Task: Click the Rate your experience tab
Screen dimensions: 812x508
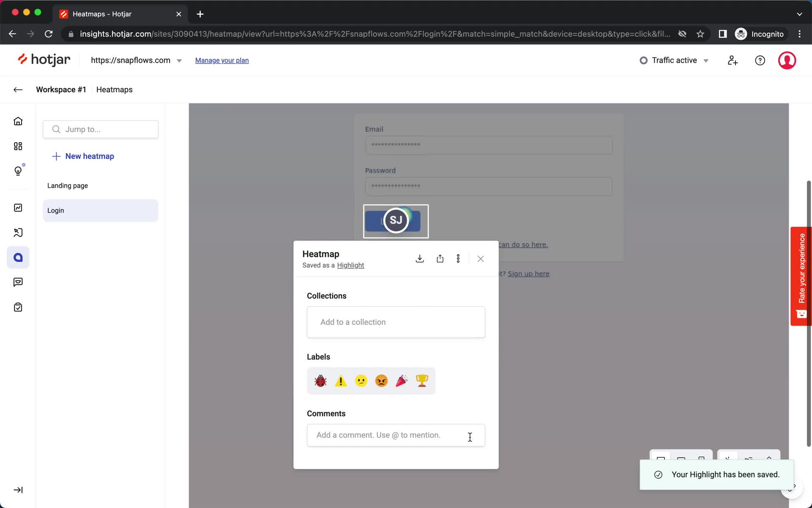Action: (x=801, y=275)
